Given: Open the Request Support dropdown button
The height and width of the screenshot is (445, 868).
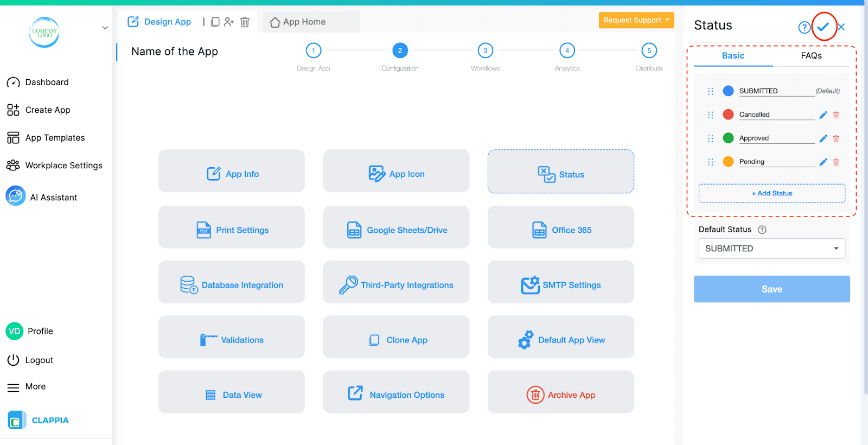Looking at the screenshot, I should (636, 20).
